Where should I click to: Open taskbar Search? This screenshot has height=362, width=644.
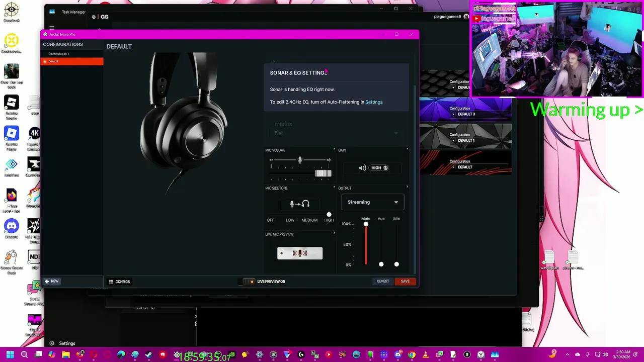tap(24, 355)
